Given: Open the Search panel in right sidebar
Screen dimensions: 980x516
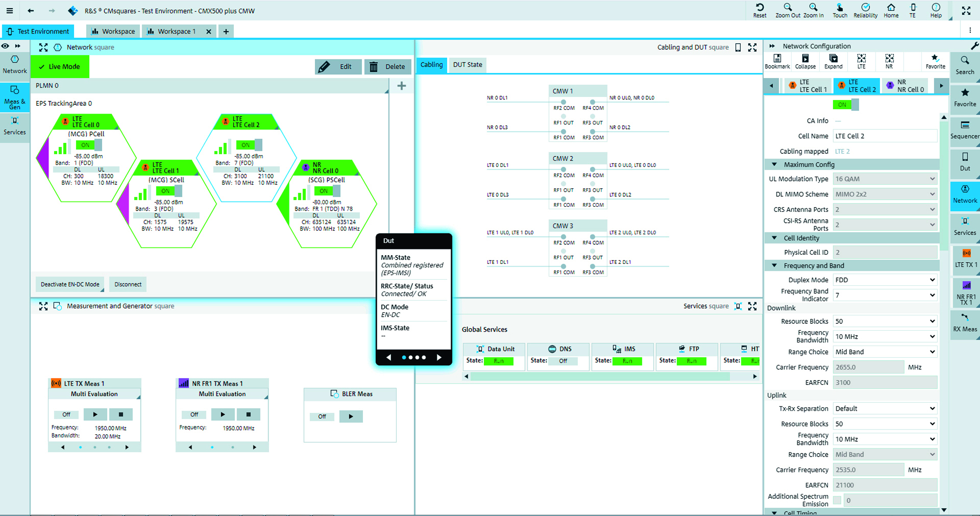Looking at the screenshot, I should (x=965, y=66).
